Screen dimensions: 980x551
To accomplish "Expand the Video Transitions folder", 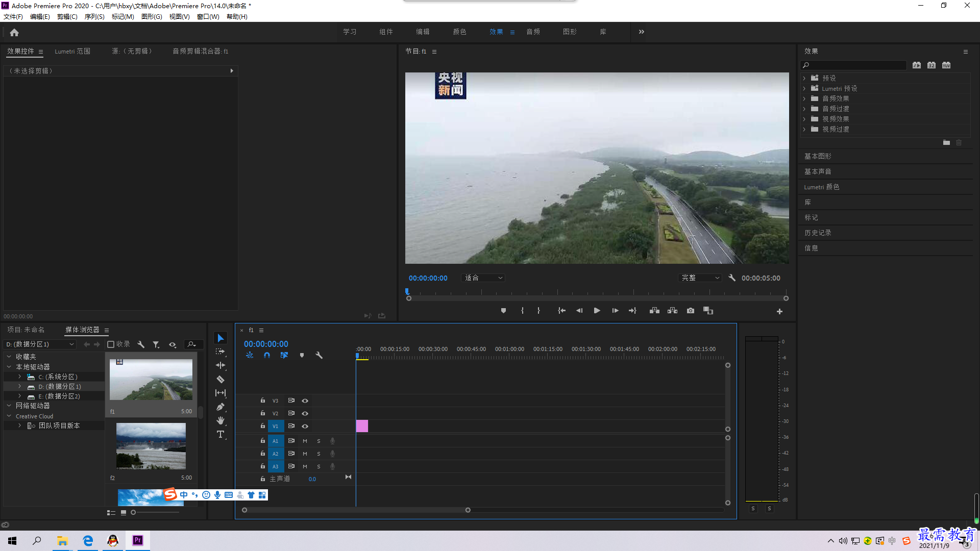I will pos(804,129).
